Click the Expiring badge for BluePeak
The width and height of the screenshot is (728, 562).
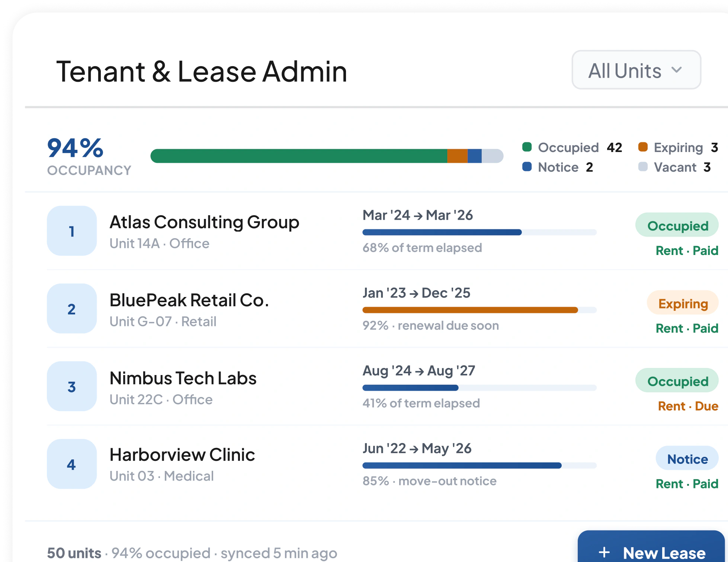pyautogui.click(x=683, y=303)
